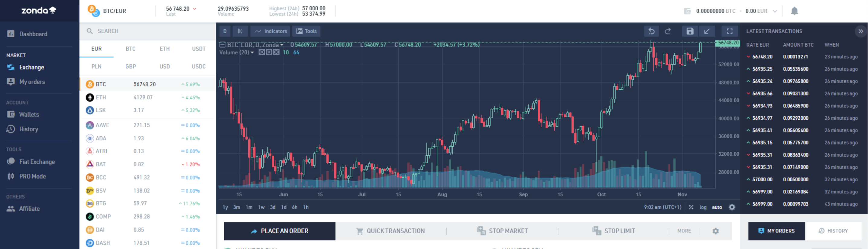868x249 pixels.
Task: Click the BAT coin icon
Action: [x=90, y=164]
